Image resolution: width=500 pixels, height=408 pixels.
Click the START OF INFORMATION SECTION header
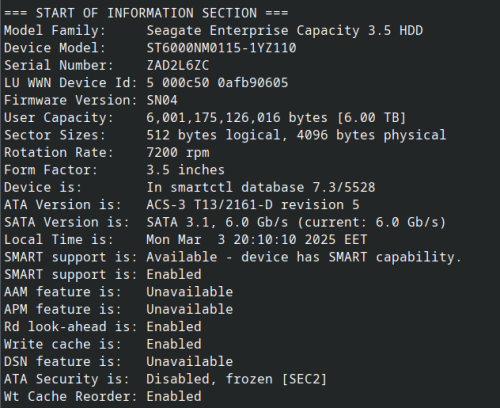click(146, 13)
